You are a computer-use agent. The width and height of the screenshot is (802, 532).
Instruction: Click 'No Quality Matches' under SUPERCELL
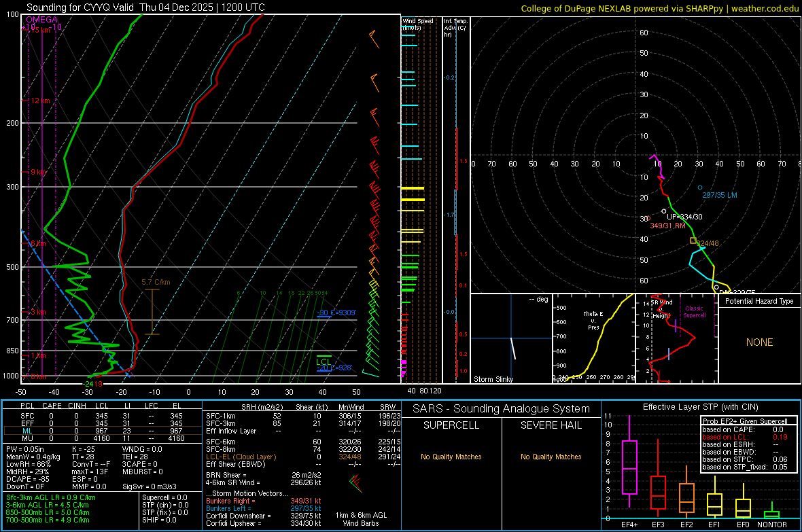click(451, 457)
